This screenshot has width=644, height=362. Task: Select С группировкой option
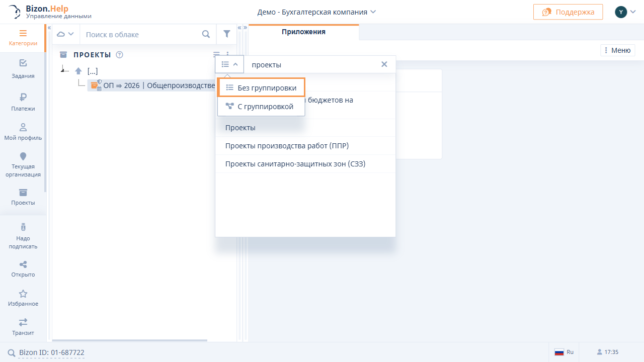(261, 107)
